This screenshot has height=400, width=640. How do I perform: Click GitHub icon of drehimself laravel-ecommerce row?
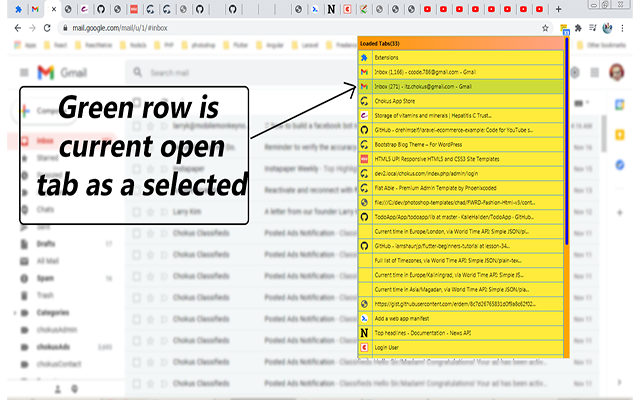click(364, 130)
